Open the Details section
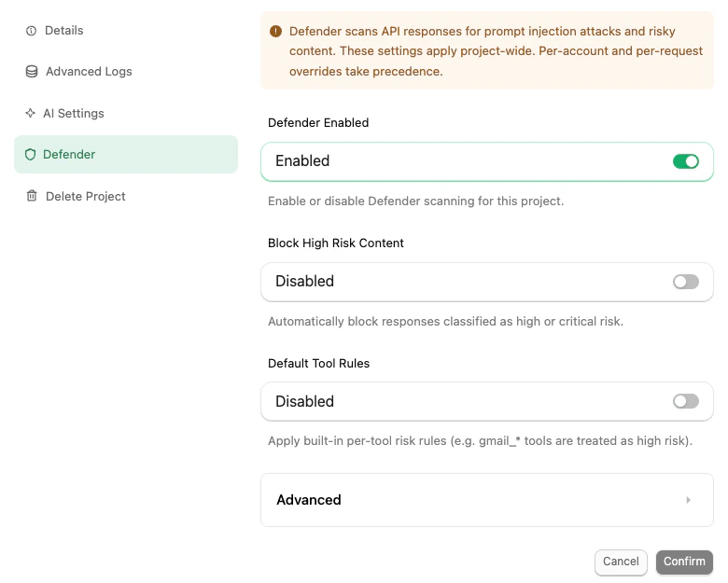This screenshot has width=728, height=583. [64, 31]
